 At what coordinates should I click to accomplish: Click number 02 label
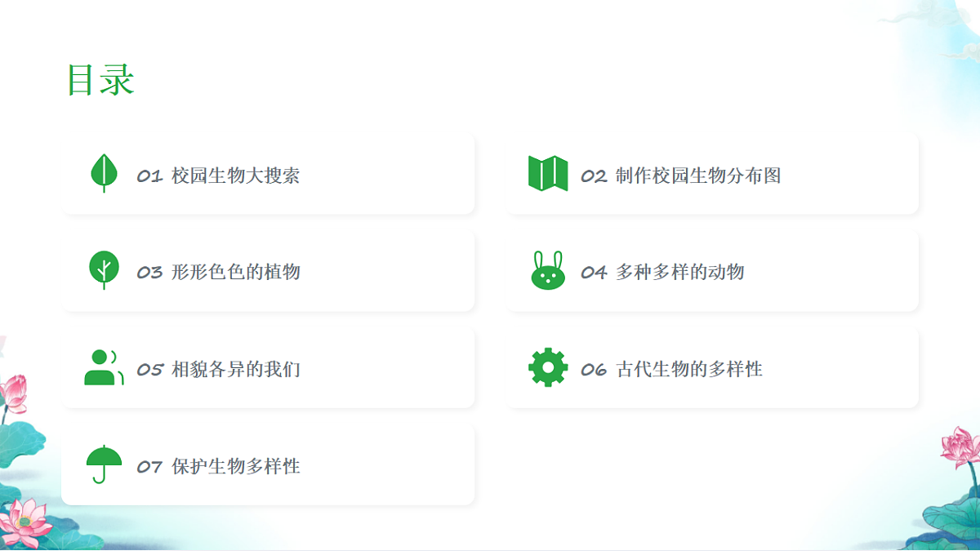(x=594, y=176)
